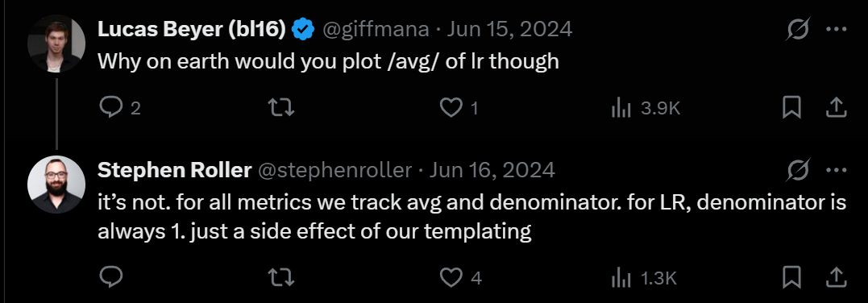Open Lucas Beyer's profile picture
868x303 pixels.
56,44
